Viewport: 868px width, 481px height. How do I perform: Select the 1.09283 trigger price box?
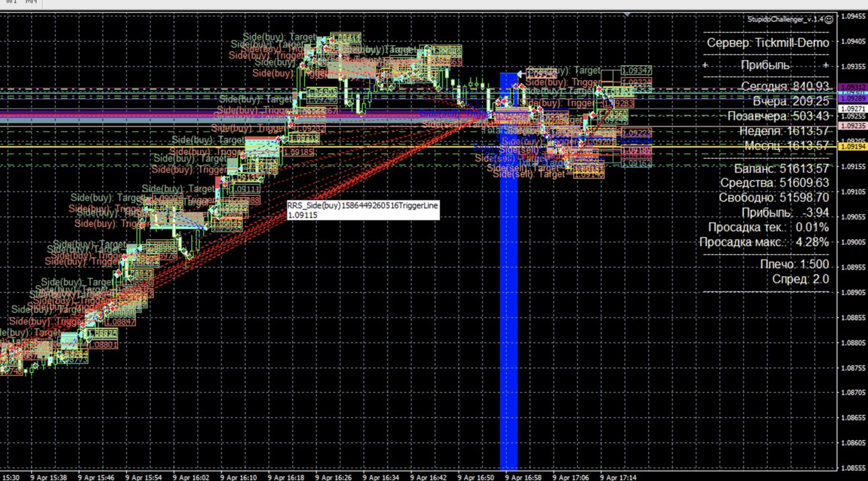(x=620, y=104)
